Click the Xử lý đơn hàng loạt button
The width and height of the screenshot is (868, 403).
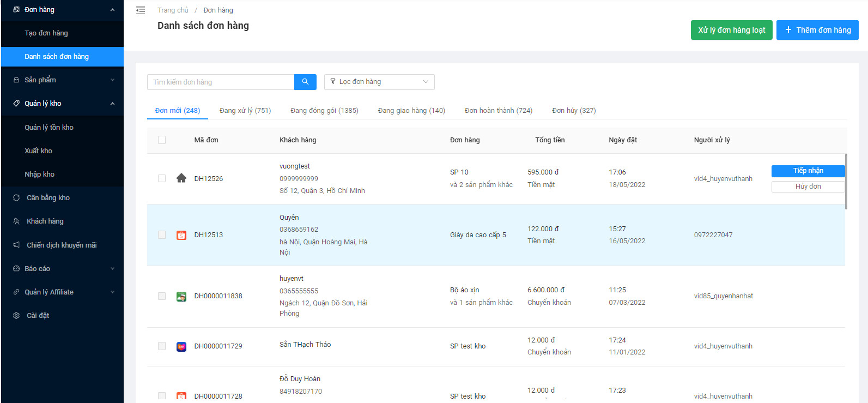pos(732,30)
